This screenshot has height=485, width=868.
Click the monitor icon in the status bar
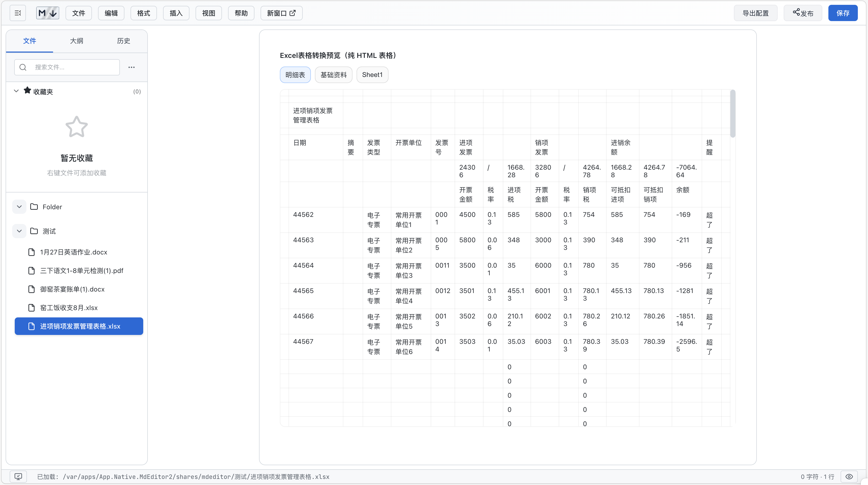(x=18, y=477)
